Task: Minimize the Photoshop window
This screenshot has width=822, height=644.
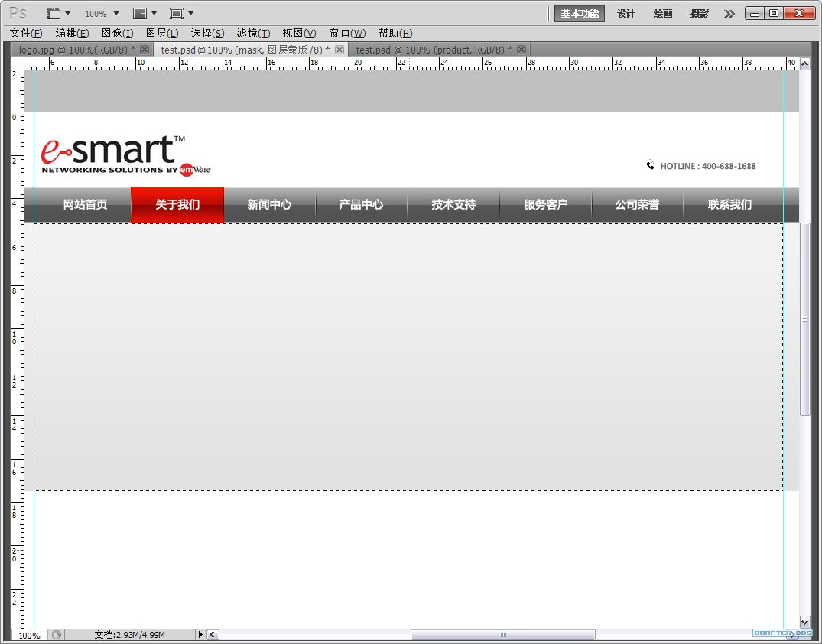Action: coord(755,13)
